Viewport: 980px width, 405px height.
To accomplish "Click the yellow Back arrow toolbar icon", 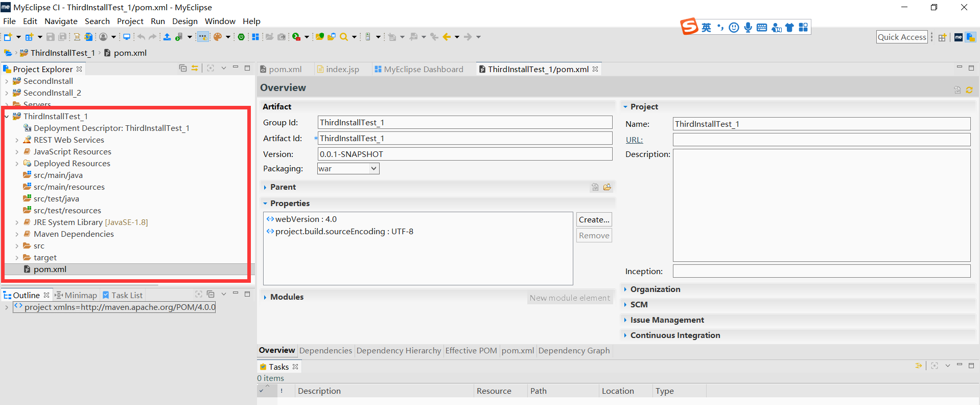I will pos(447,37).
